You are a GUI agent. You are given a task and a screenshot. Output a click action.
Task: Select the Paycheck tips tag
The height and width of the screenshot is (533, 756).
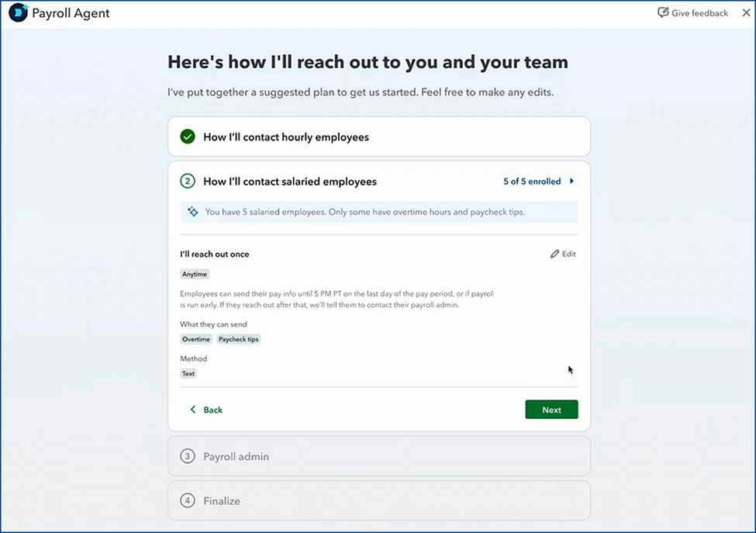pyautogui.click(x=239, y=339)
